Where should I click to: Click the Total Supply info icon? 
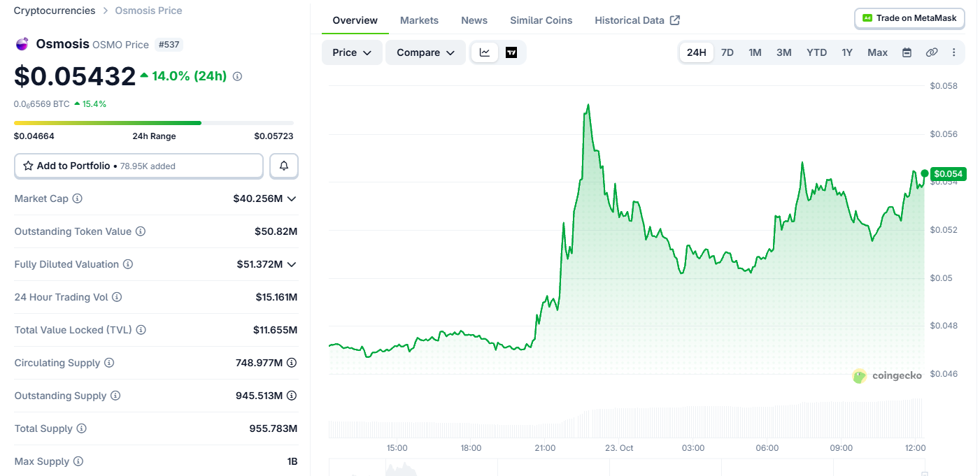click(82, 428)
